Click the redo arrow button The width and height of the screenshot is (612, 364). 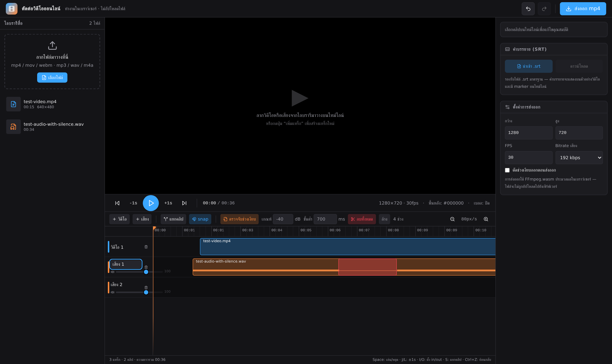click(x=544, y=9)
